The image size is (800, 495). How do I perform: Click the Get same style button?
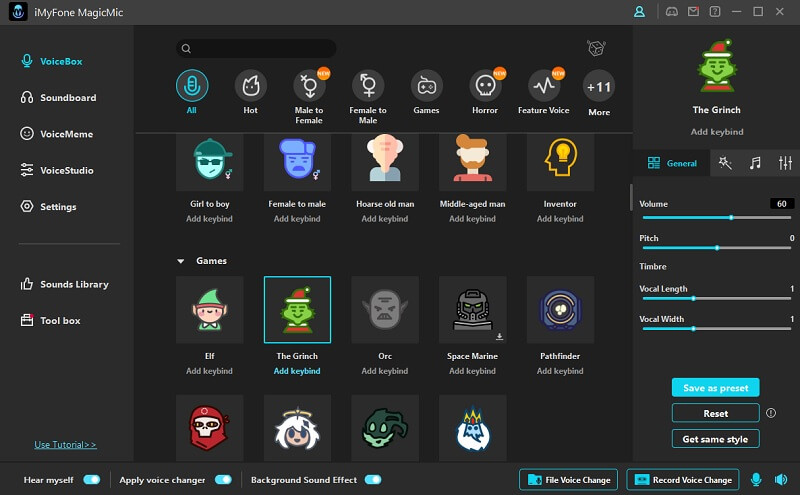[x=715, y=439]
